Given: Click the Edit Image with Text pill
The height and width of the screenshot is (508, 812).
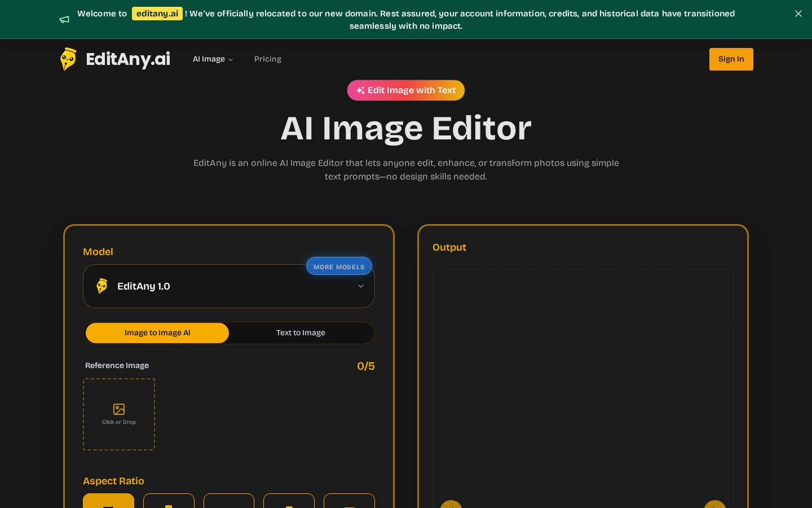Looking at the screenshot, I should click(406, 90).
